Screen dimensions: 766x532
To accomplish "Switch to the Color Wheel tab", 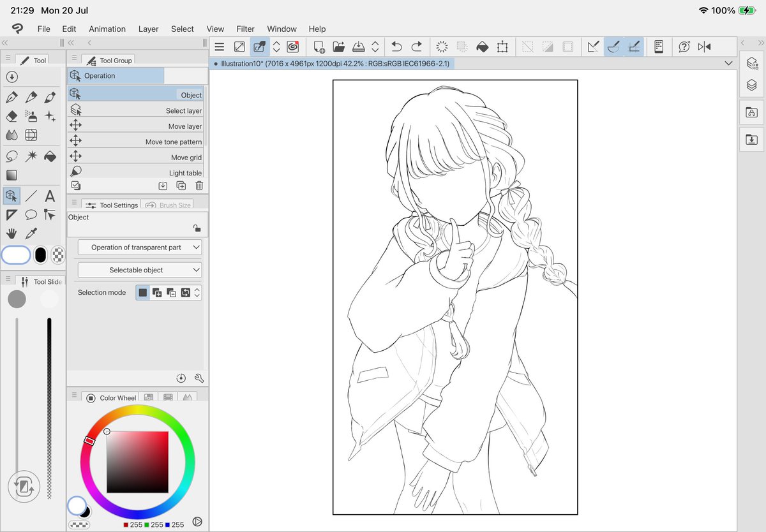I will click(112, 397).
